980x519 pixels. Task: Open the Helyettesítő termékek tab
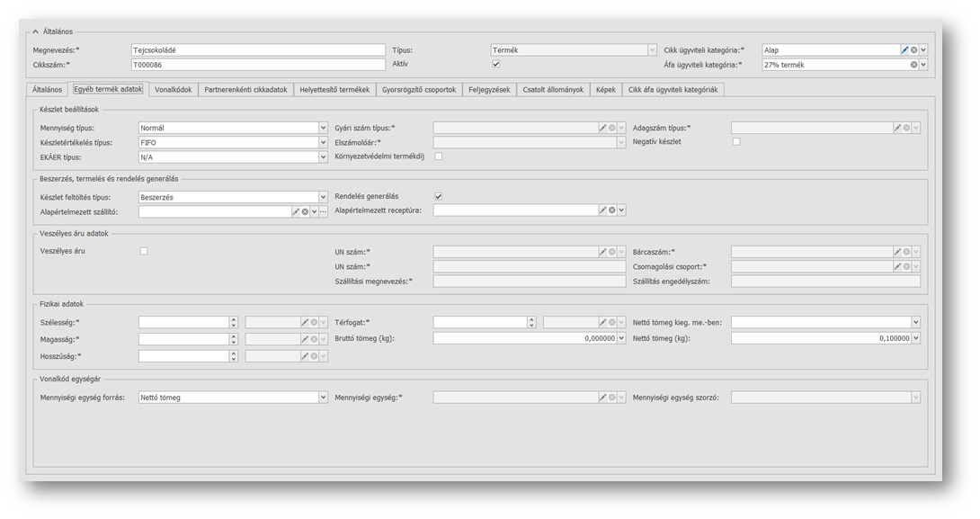pyautogui.click(x=334, y=90)
